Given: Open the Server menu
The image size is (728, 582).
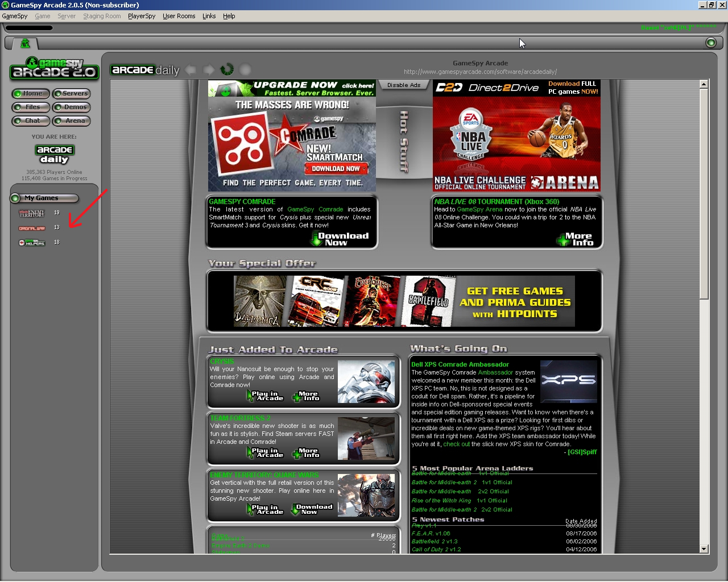Looking at the screenshot, I should click(x=67, y=16).
